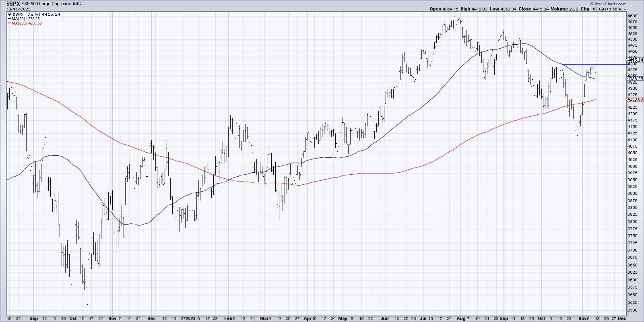Select the MA(200) 4256.63 legend label
This screenshot has width=644, height=322.
[x=27, y=23]
